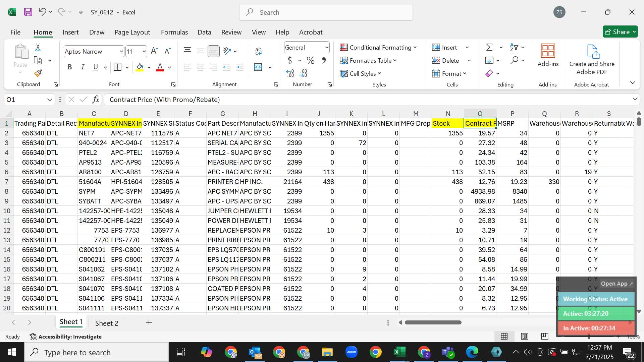Click the Fill down icon
The height and width of the screenshot is (362, 644).
click(489, 60)
